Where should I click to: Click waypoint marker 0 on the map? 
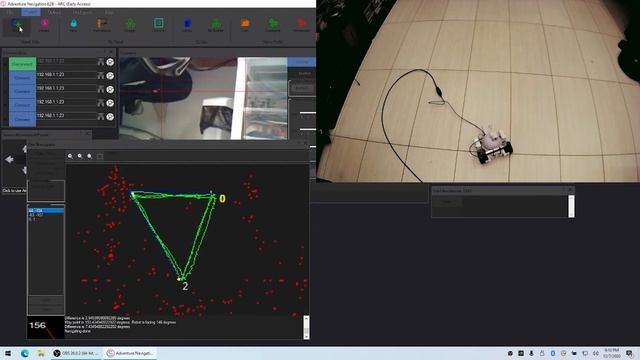[x=222, y=199]
